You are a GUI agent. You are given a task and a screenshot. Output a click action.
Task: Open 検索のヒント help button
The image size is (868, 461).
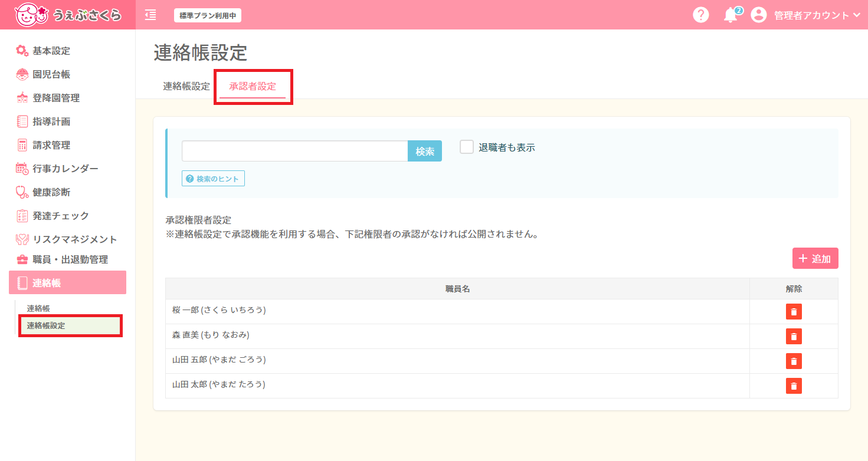tap(213, 179)
